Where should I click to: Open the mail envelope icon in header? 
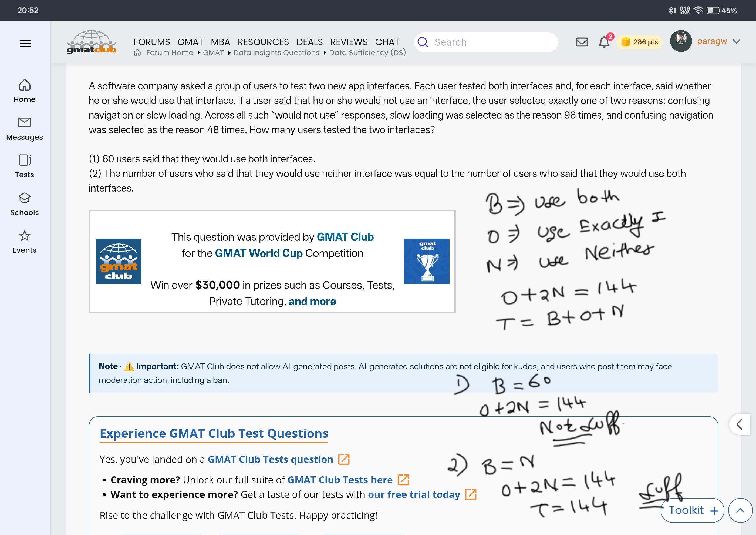click(582, 42)
